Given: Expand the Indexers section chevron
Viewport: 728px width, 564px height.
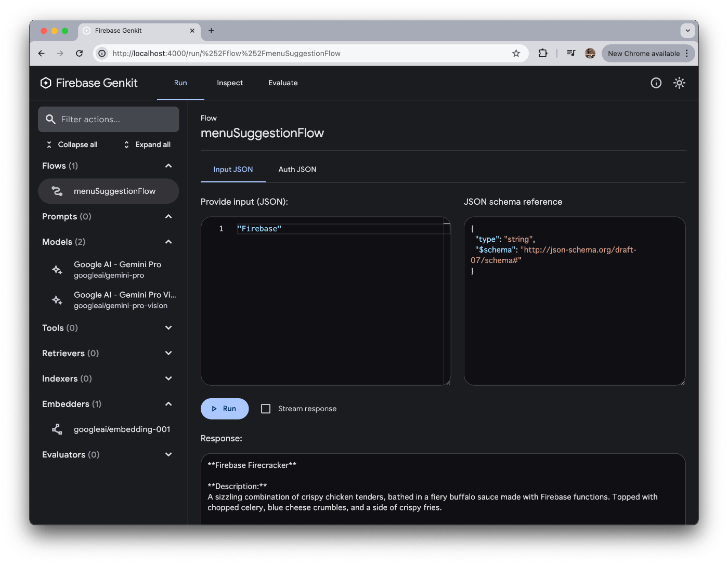Looking at the screenshot, I should tap(168, 378).
